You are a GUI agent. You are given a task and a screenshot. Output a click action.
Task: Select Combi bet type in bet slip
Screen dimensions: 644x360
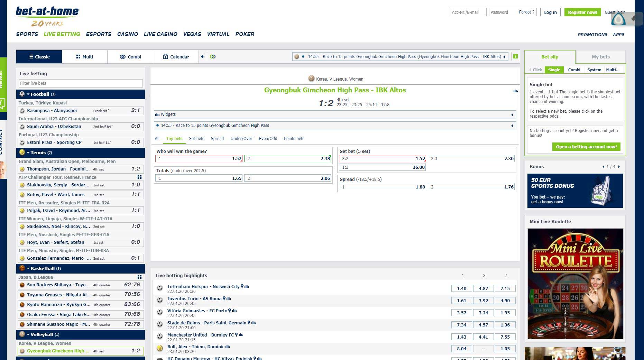pos(574,70)
